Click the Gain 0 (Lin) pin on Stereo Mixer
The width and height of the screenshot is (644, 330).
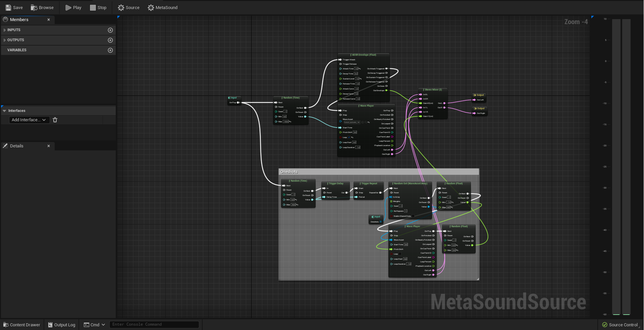tap(421, 103)
